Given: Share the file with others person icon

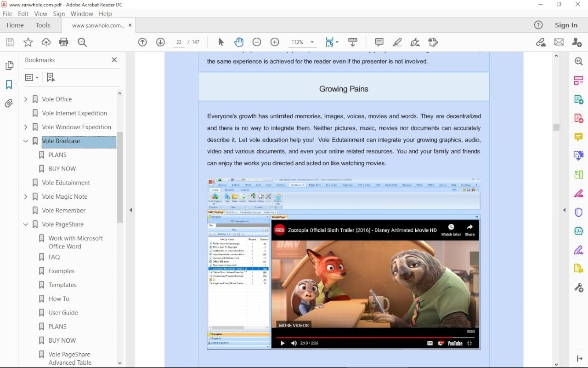Looking at the screenshot, I should (x=577, y=42).
